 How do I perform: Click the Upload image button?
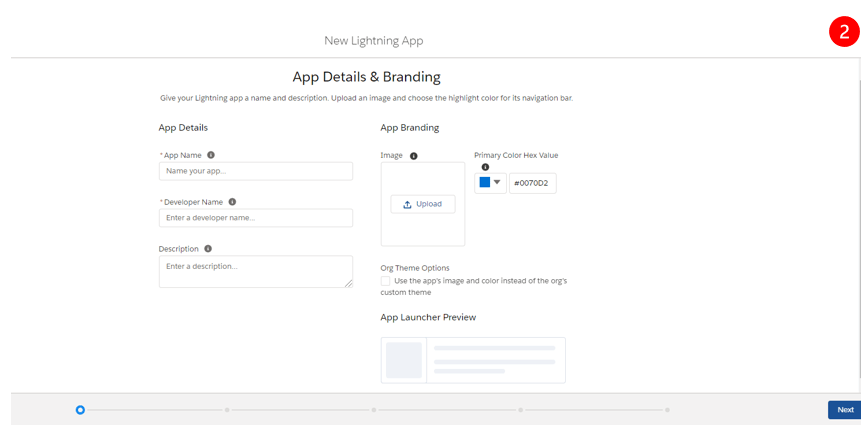point(423,204)
